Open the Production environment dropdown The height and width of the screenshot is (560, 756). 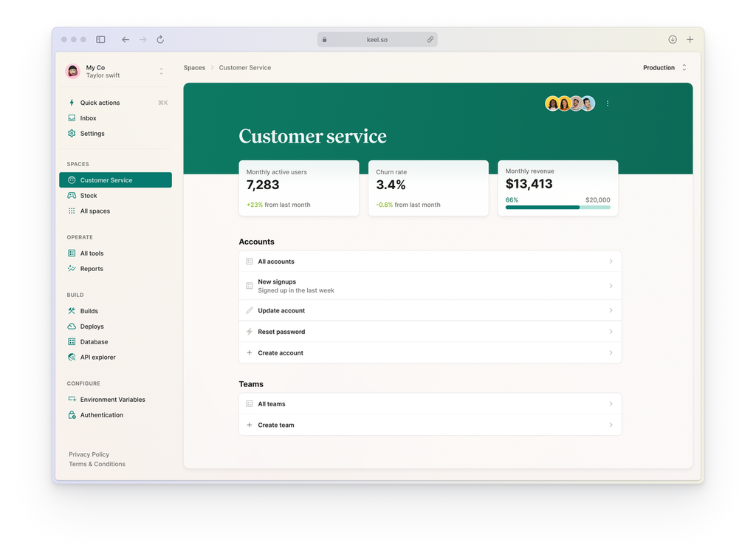click(664, 67)
